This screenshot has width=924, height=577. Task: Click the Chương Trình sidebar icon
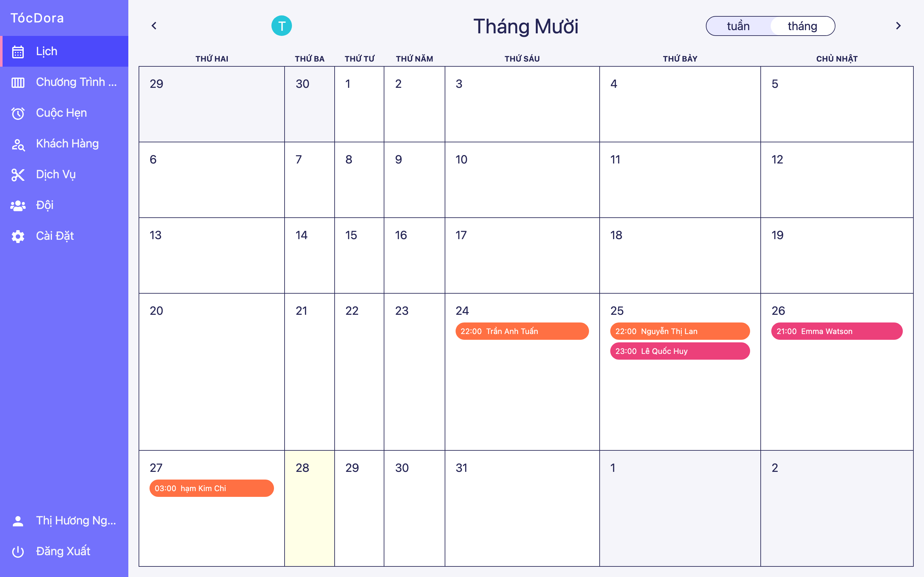tap(18, 82)
